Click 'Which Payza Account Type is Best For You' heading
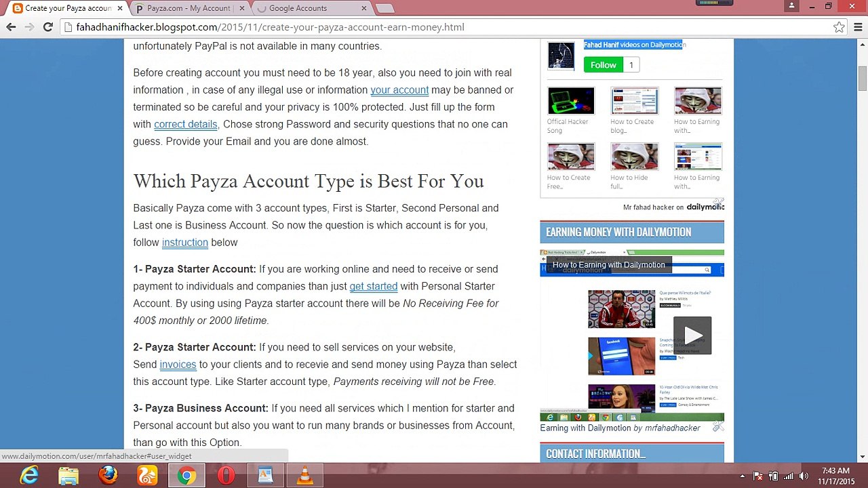Viewport: 868px width, 488px height. [x=309, y=181]
